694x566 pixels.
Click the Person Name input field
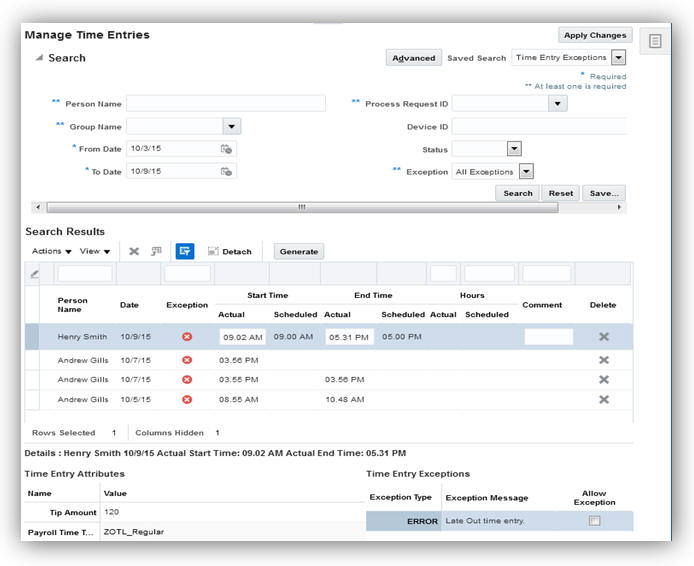[225, 104]
